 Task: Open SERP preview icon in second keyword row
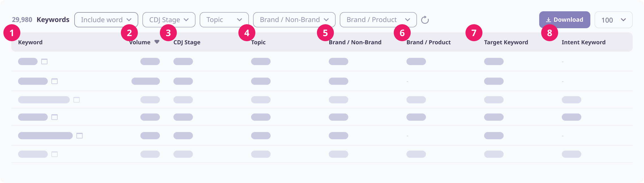coord(55,81)
